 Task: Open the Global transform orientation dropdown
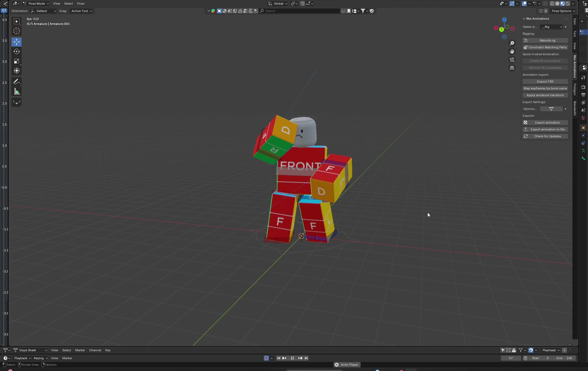(278, 4)
